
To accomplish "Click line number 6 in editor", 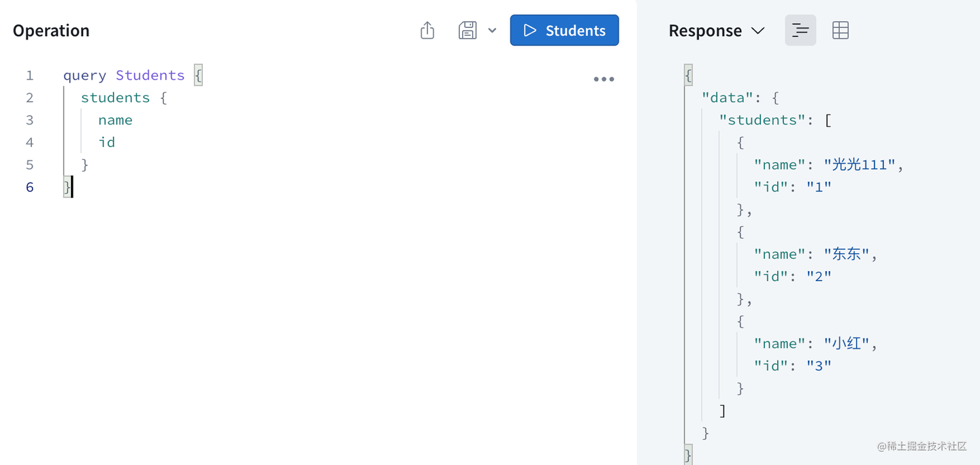I will (29, 187).
